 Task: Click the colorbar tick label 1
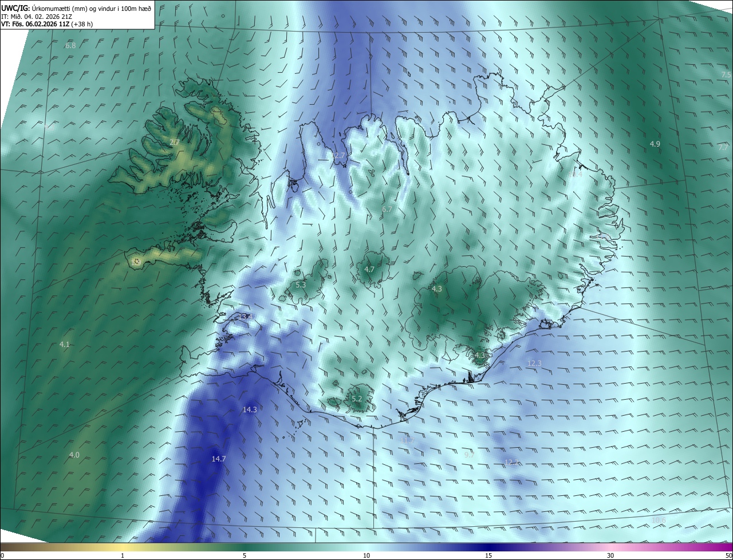tap(123, 555)
